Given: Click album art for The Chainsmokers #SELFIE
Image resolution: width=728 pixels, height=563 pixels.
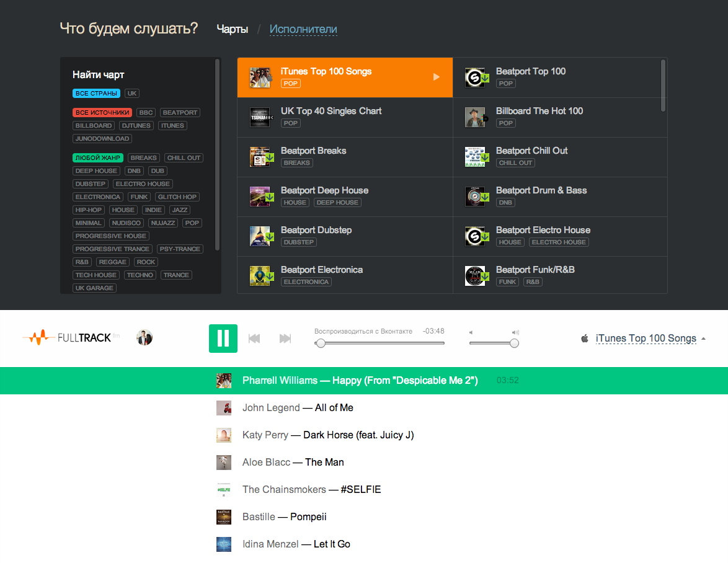Looking at the screenshot, I should pyautogui.click(x=224, y=489).
